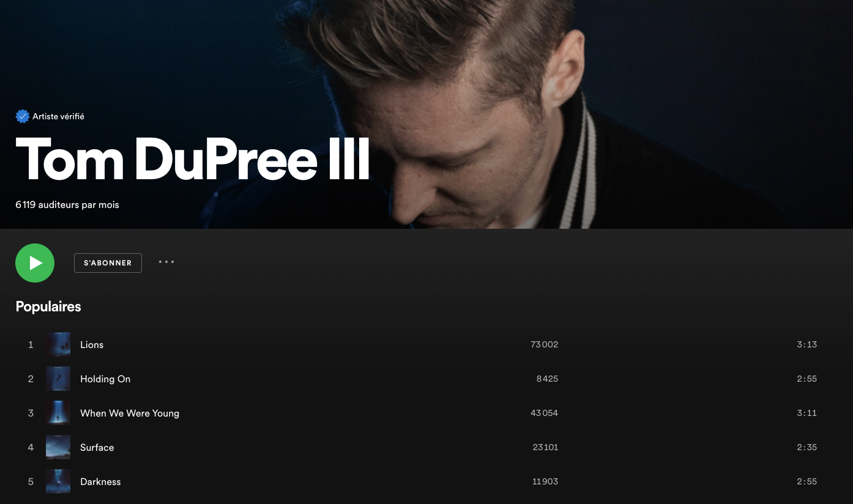Click track number 1 in the list
The height and width of the screenshot is (504, 853).
click(x=31, y=344)
